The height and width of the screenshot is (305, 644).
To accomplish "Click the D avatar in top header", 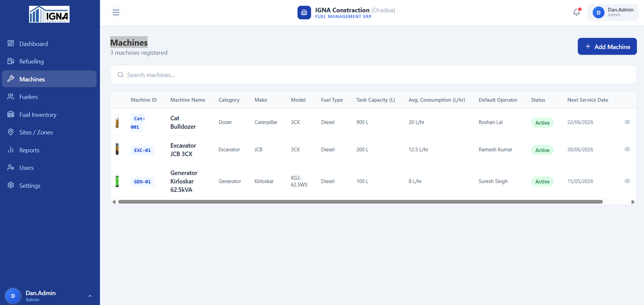I will pos(599,12).
